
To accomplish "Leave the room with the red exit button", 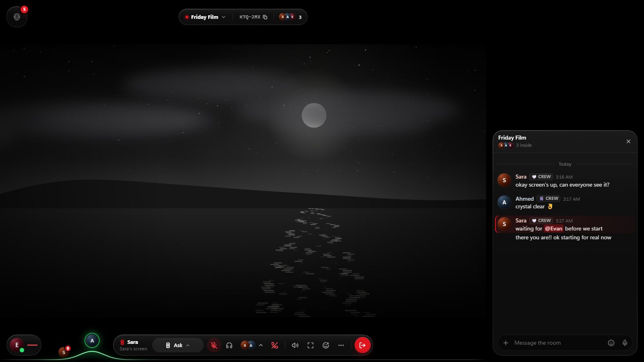I will point(362,345).
